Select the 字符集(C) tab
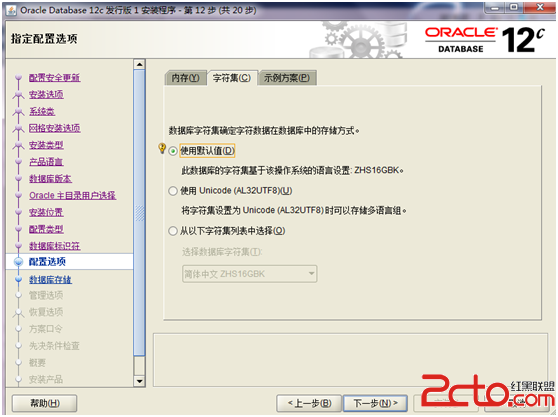 (232, 78)
